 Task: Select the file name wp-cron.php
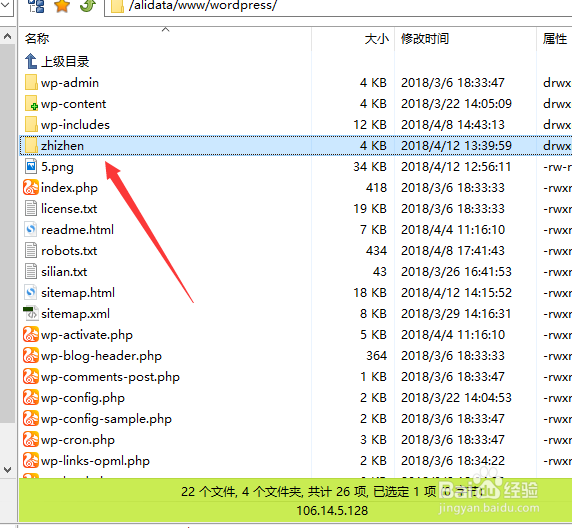click(78, 440)
